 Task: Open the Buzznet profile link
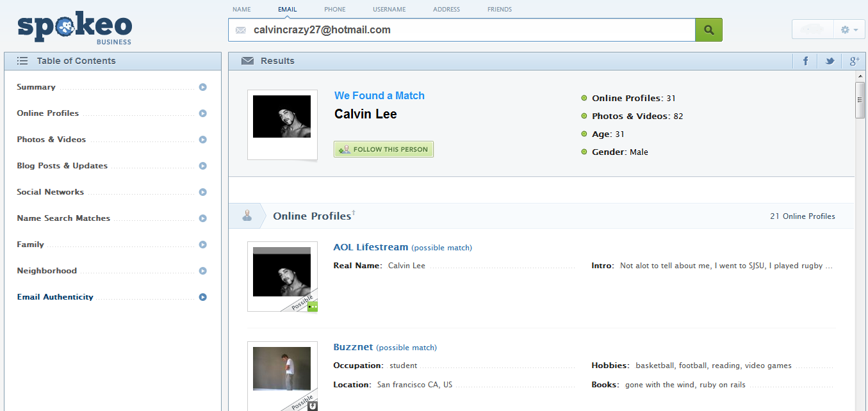[x=353, y=347]
